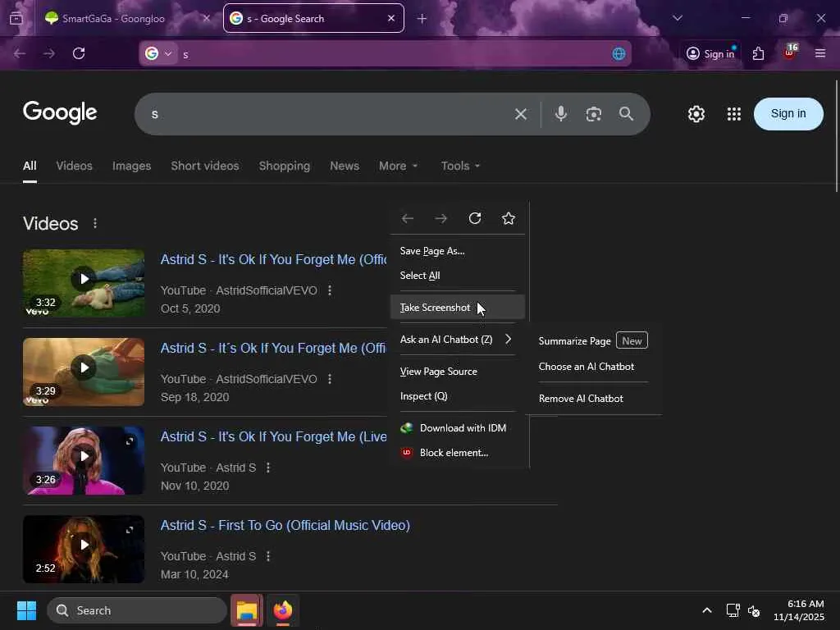Click the blue Google Sign in button
This screenshot has width=840, height=630.
788,113
